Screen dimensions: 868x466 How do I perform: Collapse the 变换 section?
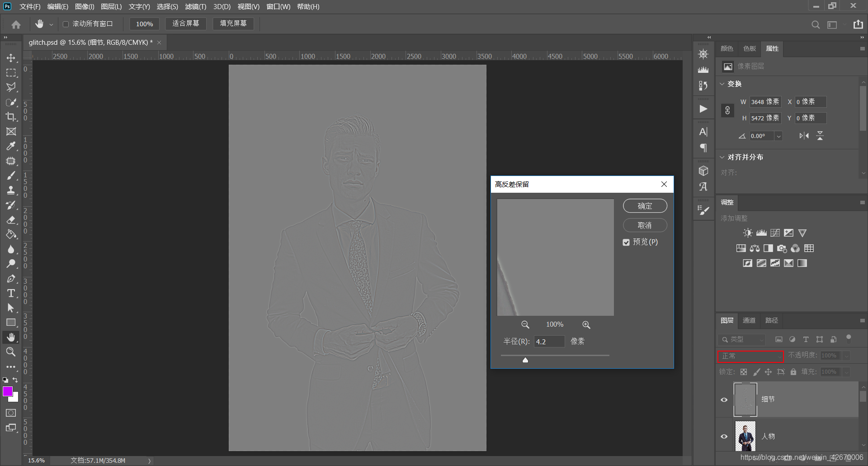click(x=722, y=84)
